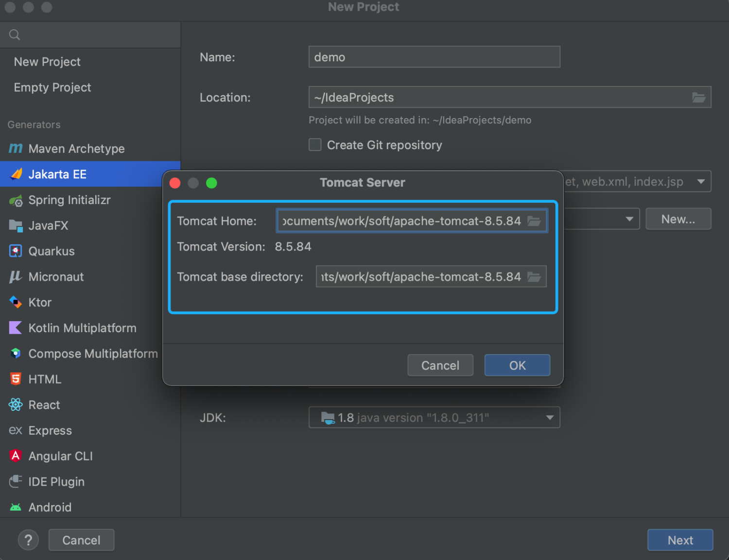Click the Micronaut mu icon
The height and width of the screenshot is (560, 729).
16,277
